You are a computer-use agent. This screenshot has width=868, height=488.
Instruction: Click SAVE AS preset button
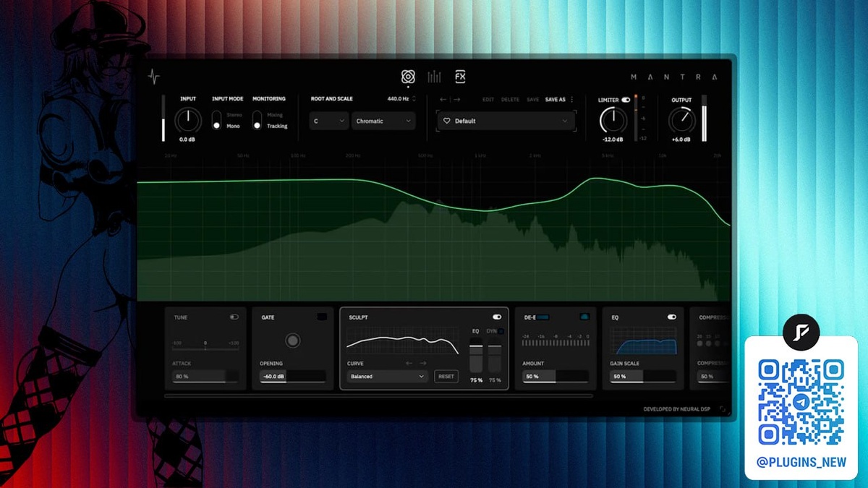pos(556,100)
